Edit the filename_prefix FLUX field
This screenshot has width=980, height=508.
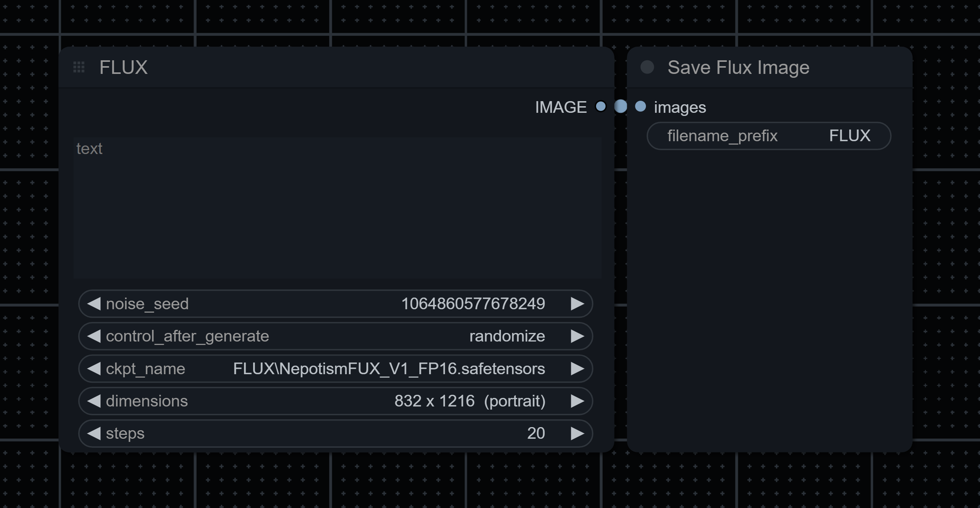pos(769,136)
